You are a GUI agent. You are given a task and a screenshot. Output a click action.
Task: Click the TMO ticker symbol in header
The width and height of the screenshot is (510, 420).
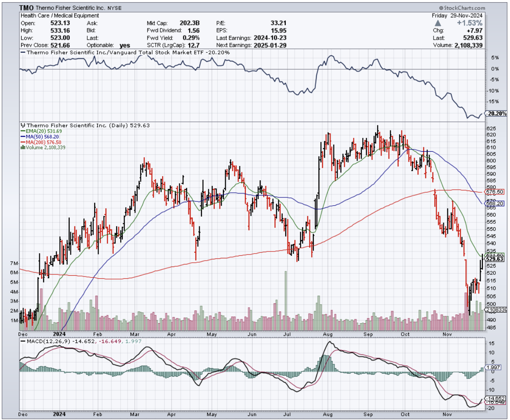point(27,8)
